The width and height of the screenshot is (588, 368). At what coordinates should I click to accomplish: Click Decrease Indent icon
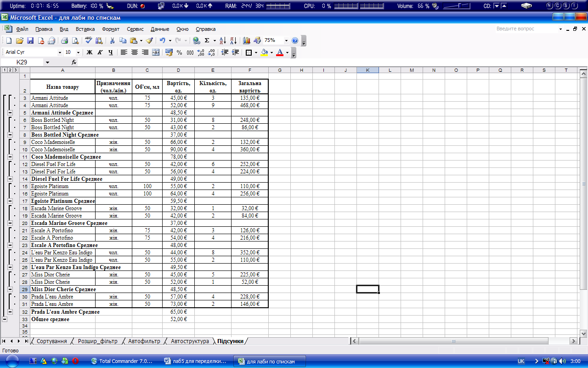click(225, 52)
